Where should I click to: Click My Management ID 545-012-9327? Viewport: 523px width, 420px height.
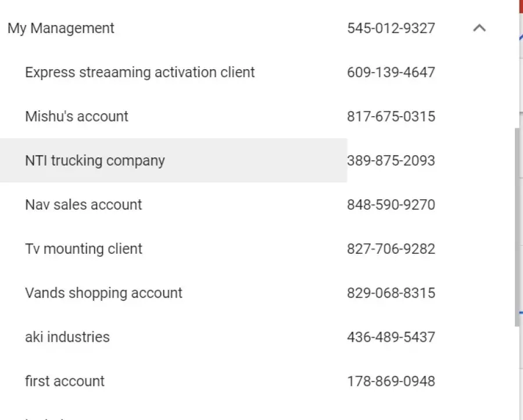391,28
